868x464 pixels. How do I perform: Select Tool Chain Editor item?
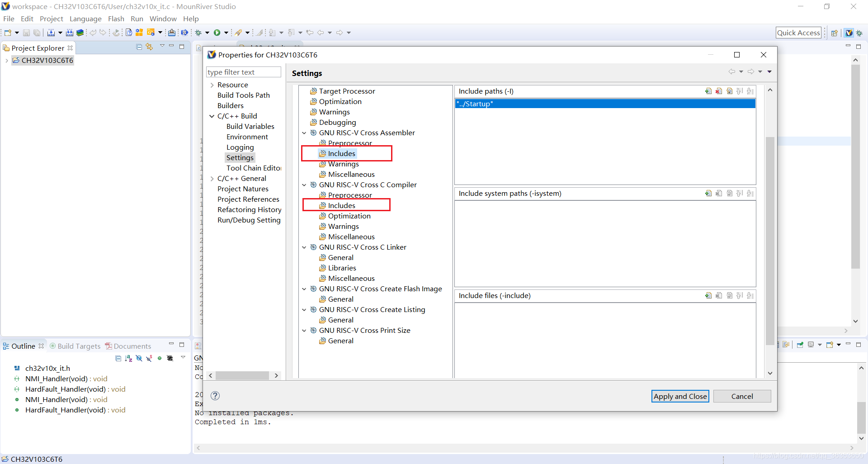click(254, 168)
